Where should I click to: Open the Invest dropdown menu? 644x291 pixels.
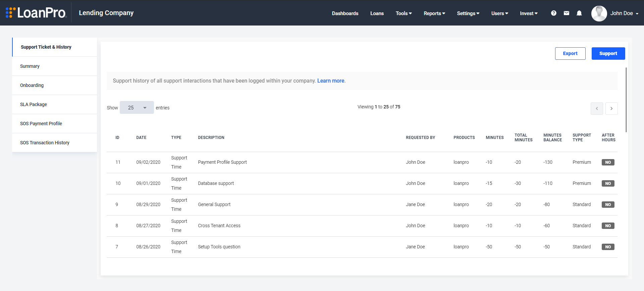529,13
